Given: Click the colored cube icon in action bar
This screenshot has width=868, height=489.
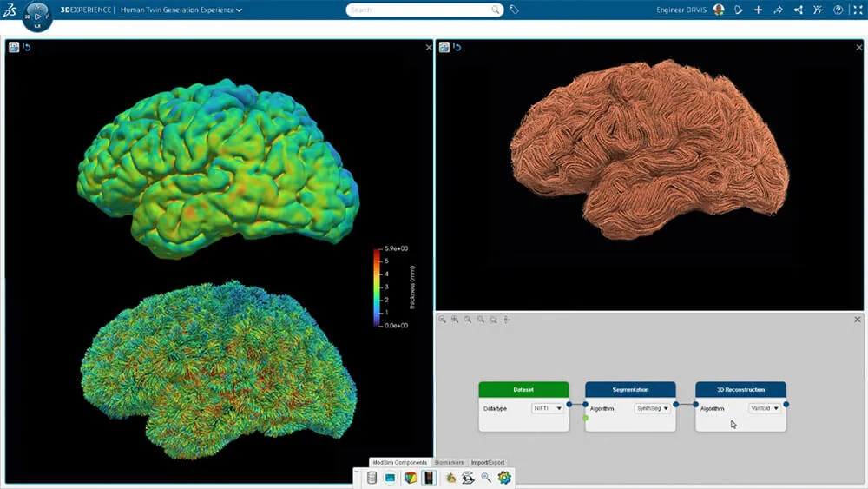Looking at the screenshot, I should [x=411, y=478].
